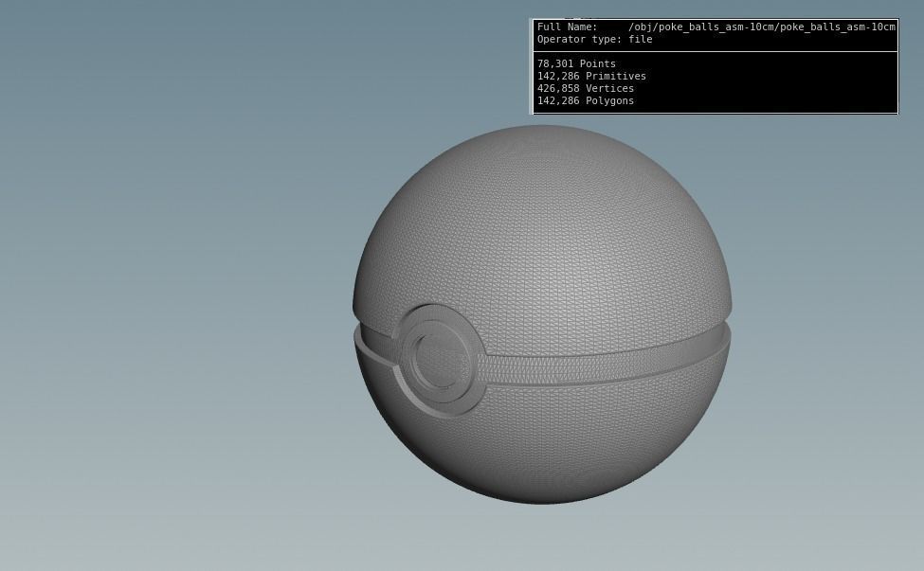This screenshot has height=571, width=924.
Task: Select the '78,301 Points' entry
Action: pos(576,63)
